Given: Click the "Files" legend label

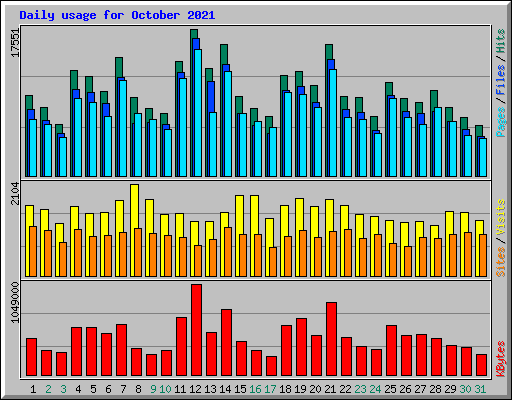Looking at the screenshot, I should tap(500, 80).
